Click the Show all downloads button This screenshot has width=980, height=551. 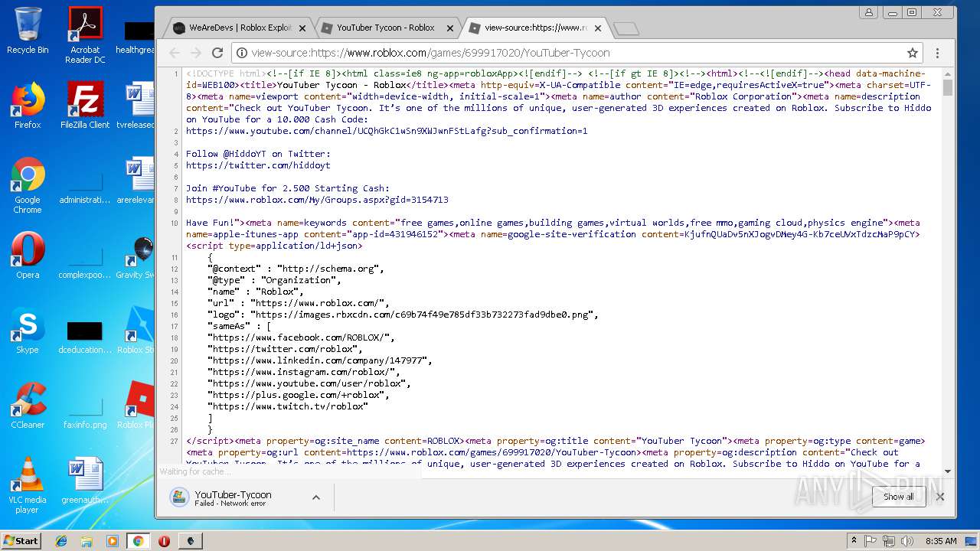pyautogui.click(x=898, y=497)
